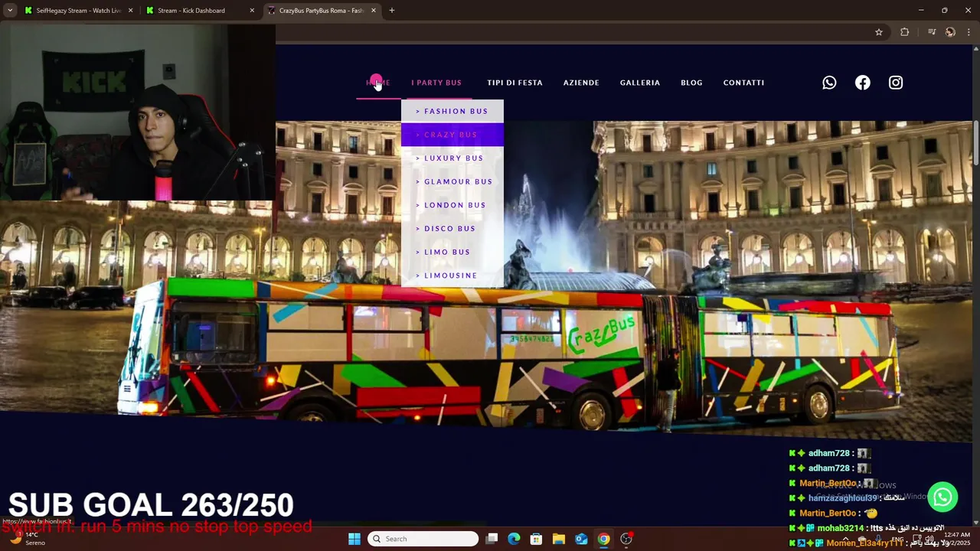
Task: Close the Stream - Kick Dashboard tab
Action: 252,11
